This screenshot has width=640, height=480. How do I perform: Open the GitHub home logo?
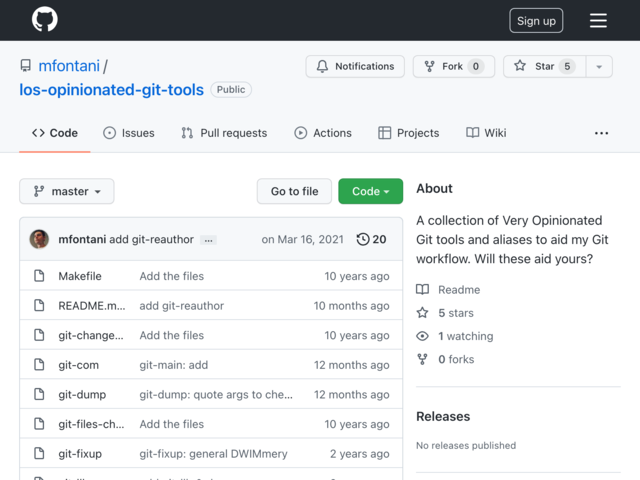(44, 19)
